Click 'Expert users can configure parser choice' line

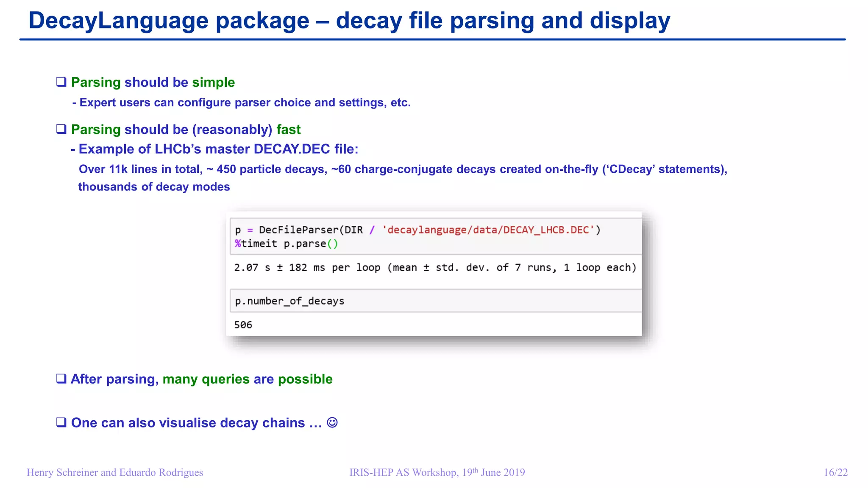[x=242, y=103]
